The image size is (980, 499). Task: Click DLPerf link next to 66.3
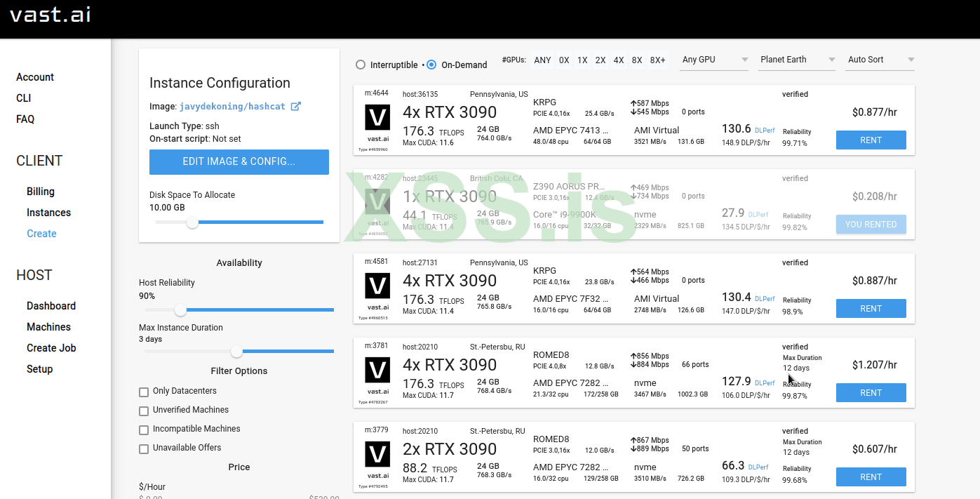click(x=758, y=467)
